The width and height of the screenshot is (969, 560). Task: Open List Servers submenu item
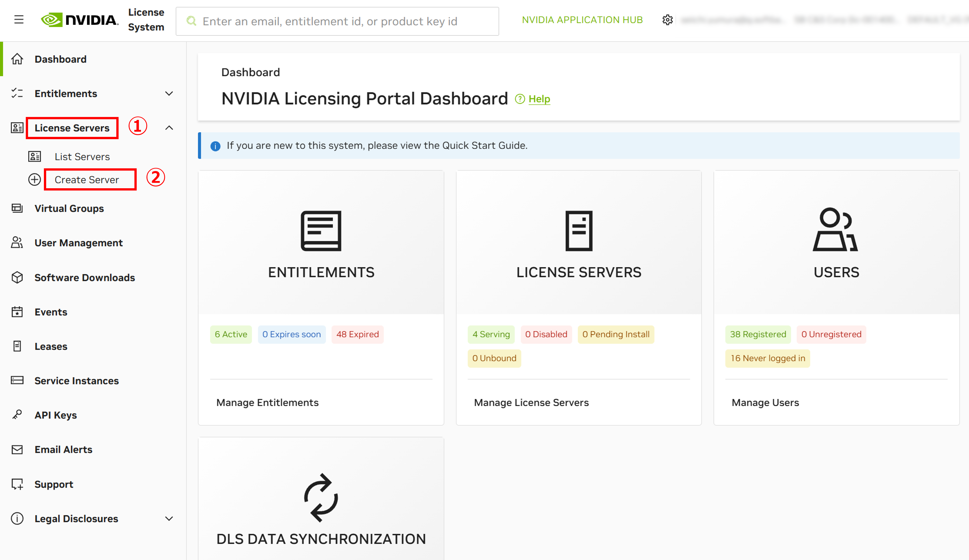pyautogui.click(x=82, y=156)
